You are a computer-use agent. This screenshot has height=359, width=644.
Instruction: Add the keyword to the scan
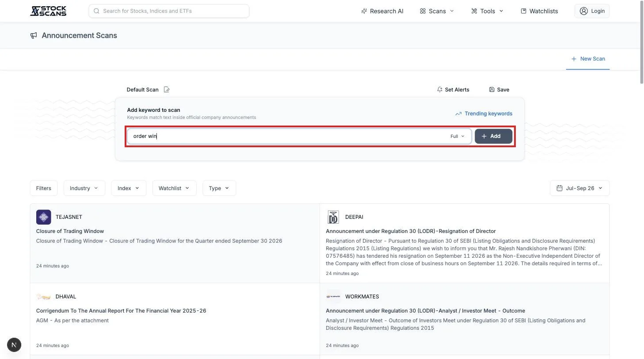click(x=494, y=136)
